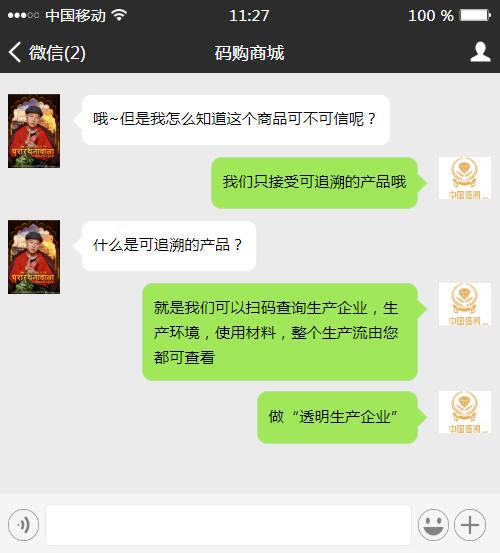Switch to voice input with the speaker icon
500x553 pixels.
click(24, 525)
